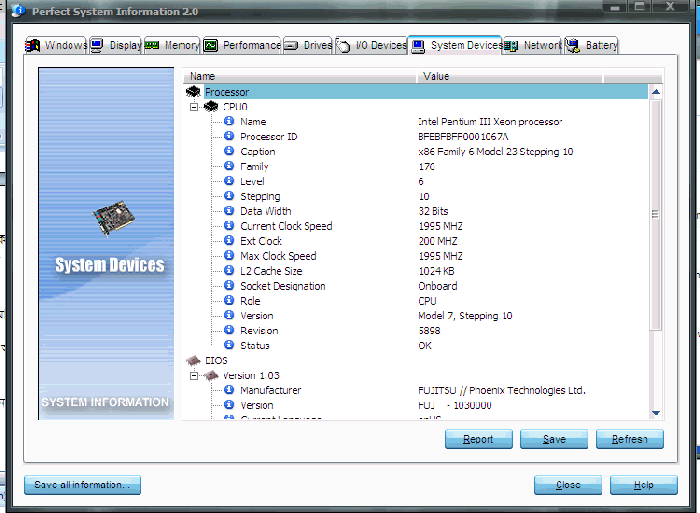Open the Network tab

(x=533, y=45)
